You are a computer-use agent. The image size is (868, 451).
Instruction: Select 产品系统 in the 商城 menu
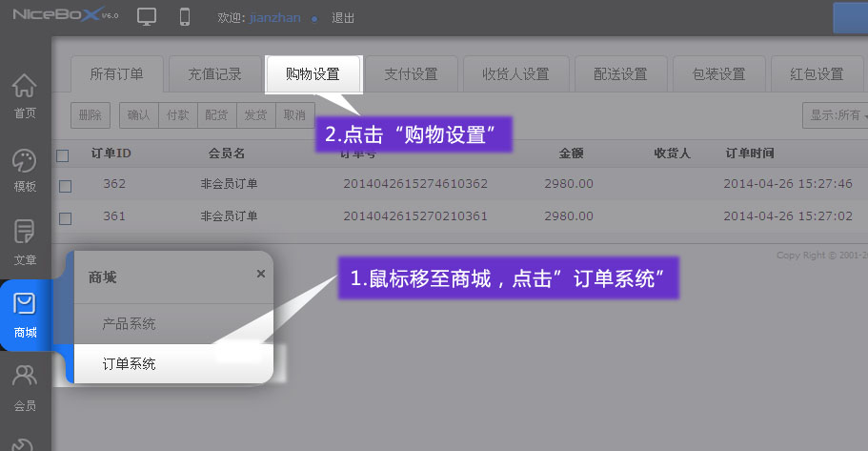click(130, 324)
